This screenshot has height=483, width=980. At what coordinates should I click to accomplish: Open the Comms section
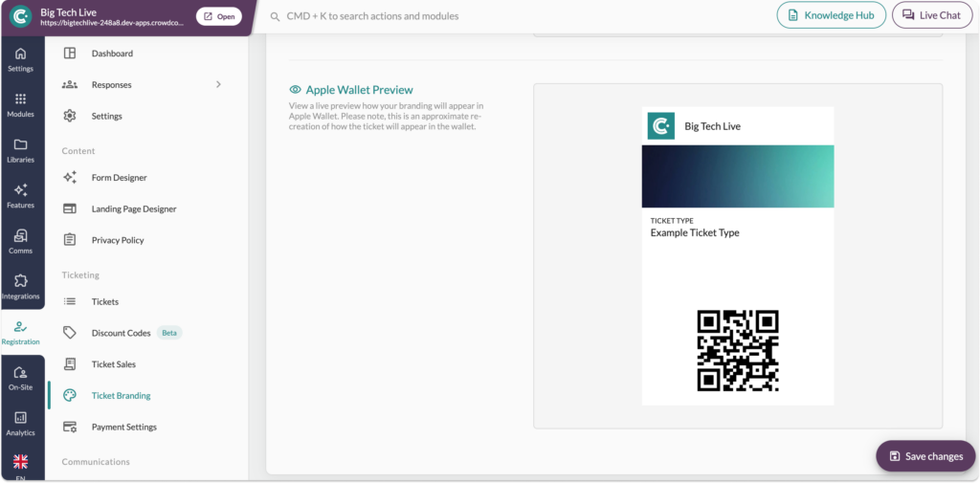click(20, 241)
